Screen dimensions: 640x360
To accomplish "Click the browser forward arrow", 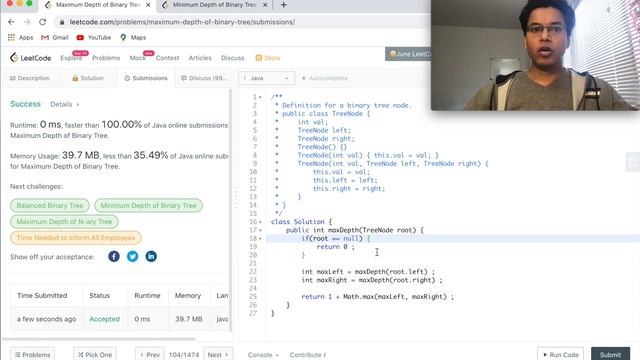I will pyautogui.click(x=27, y=22).
